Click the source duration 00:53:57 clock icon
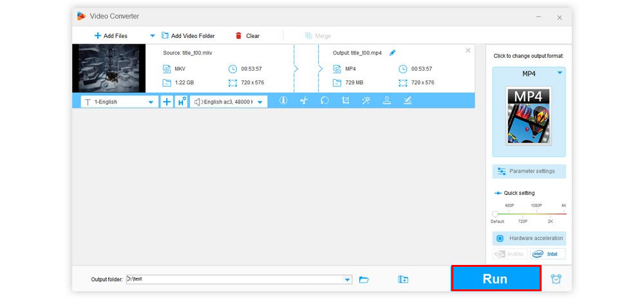Screen dimensions: 644x299 click(232, 69)
